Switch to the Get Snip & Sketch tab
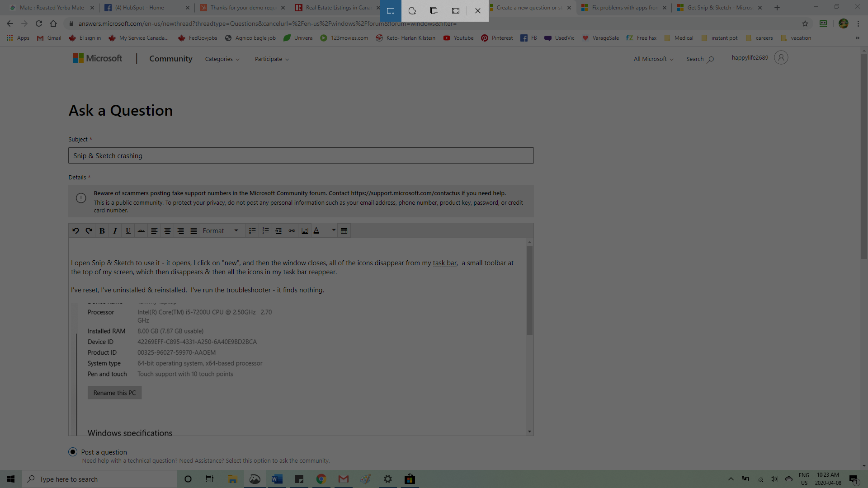Screen dimensions: 868x488 click(x=718, y=8)
